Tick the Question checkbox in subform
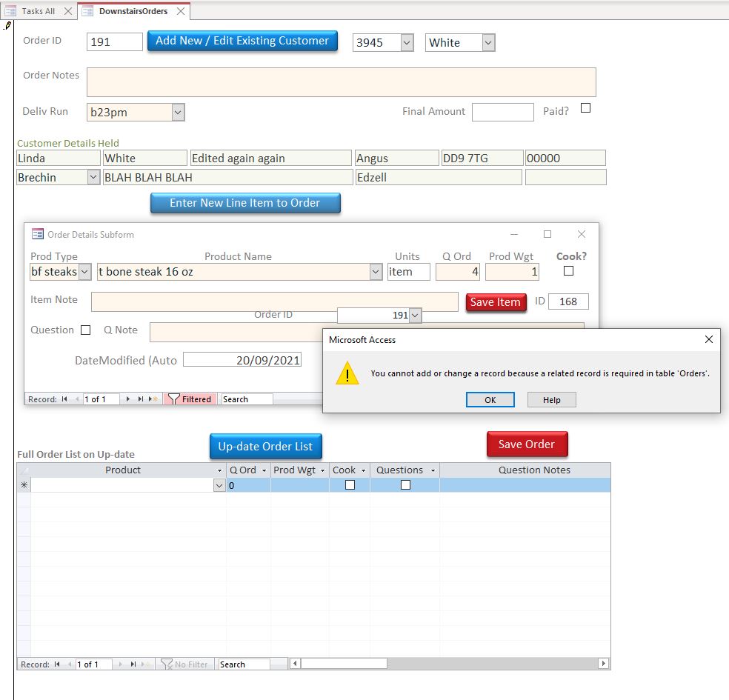 [85, 330]
